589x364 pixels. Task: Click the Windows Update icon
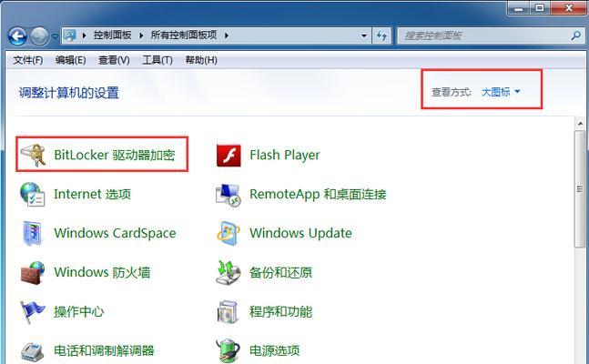(228, 233)
